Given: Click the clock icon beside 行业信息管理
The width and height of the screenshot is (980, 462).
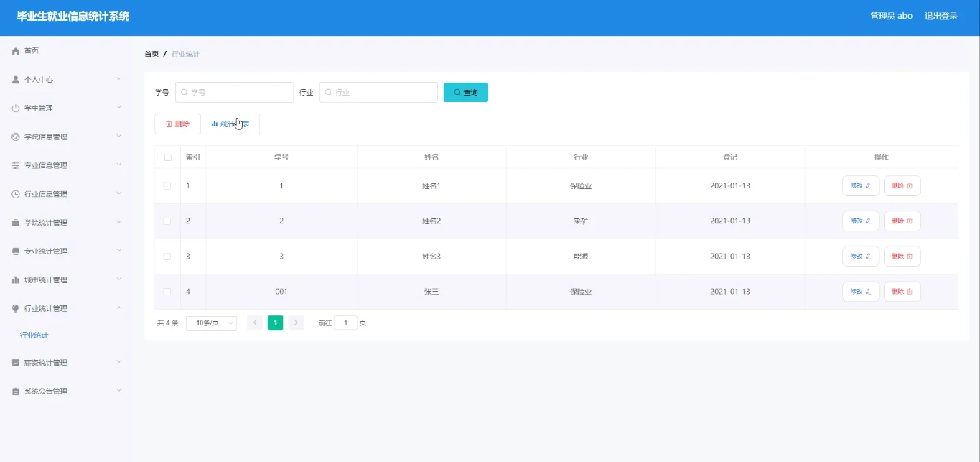Looking at the screenshot, I should [x=16, y=194].
